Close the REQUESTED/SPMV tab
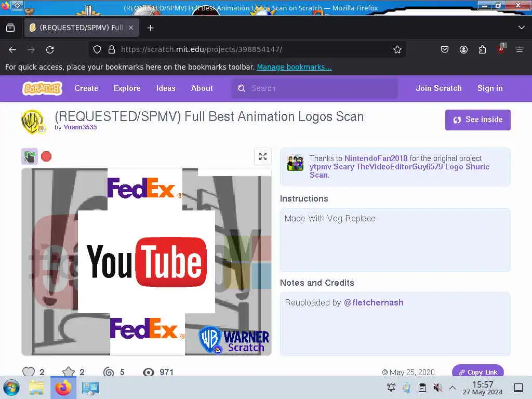 pyautogui.click(x=131, y=28)
